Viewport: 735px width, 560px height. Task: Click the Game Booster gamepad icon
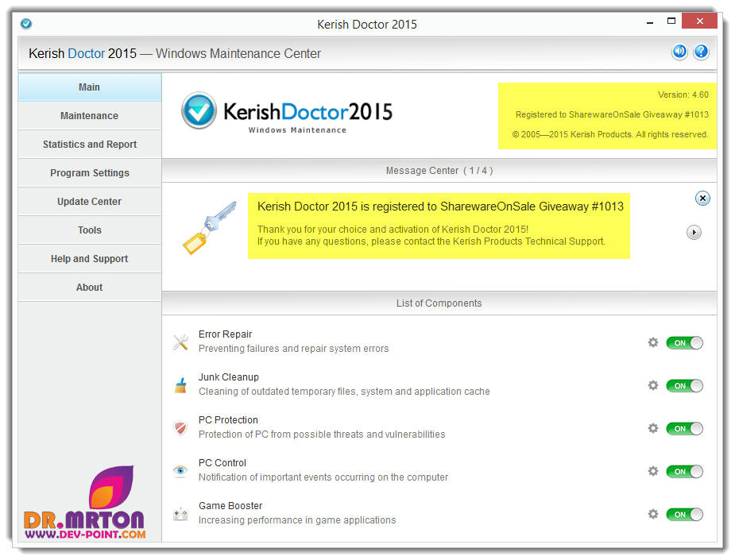coord(180,514)
